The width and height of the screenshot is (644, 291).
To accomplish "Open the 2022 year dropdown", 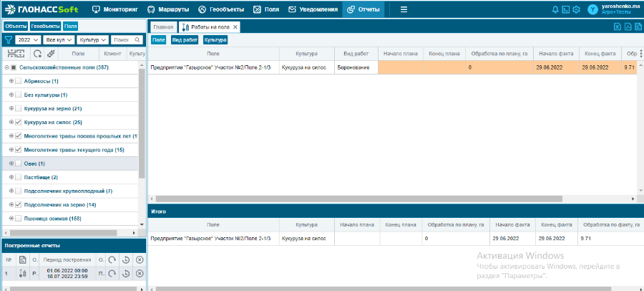I will [x=27, y=40].
